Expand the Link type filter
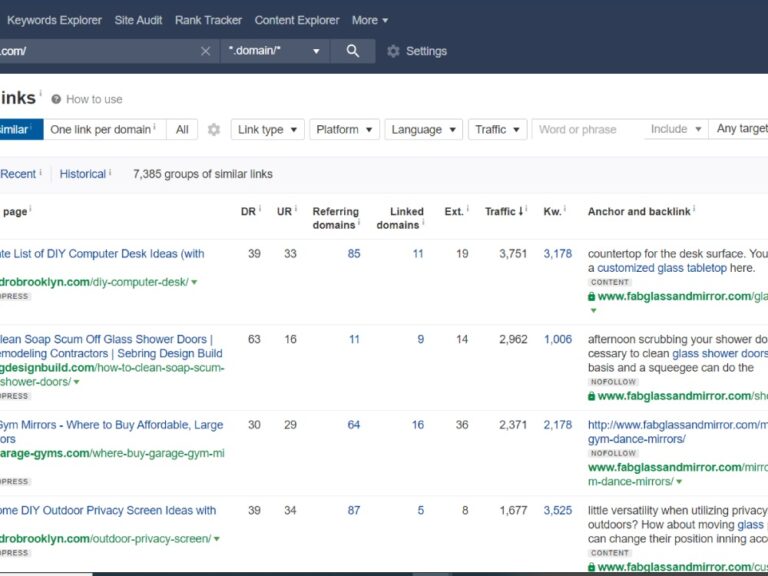The width and height of the screenshot is (768, 576). click(267, 129)
